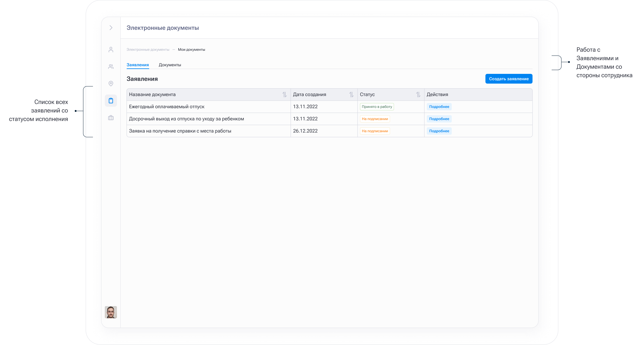Click the user avatar photo
The width and height of the screenshot is (644, 345).
(111, 312)
